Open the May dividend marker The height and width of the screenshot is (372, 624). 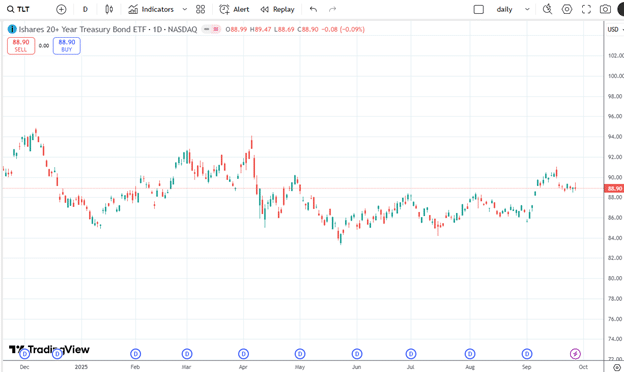coord(300,353)
